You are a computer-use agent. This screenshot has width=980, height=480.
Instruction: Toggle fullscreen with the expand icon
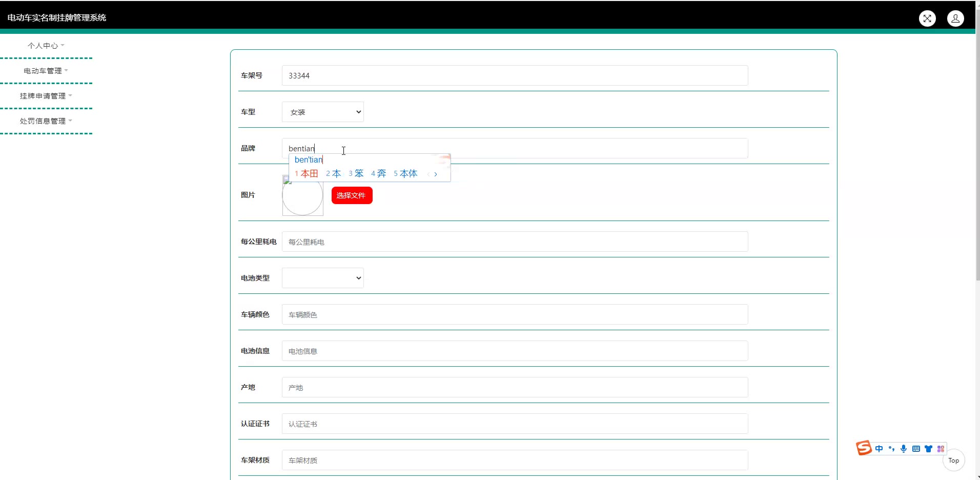pos(927,18)
